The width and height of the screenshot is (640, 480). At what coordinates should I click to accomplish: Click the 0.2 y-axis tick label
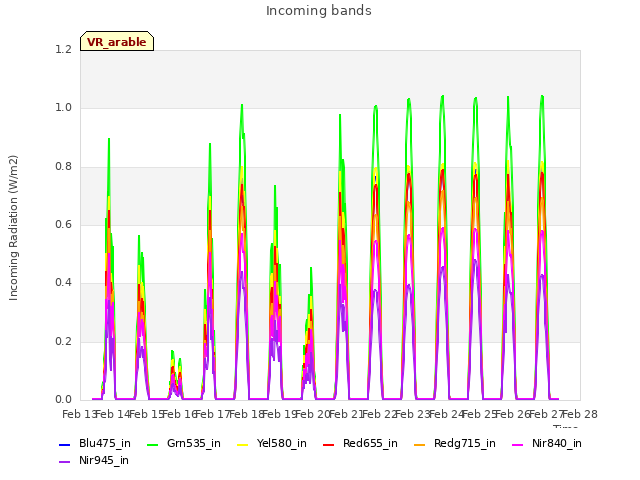(x=64, y=341)
